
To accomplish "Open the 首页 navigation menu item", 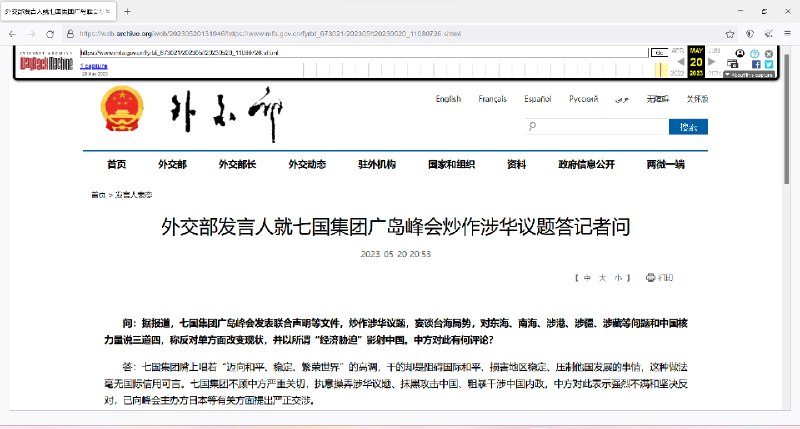I will (x=116, y=164).
